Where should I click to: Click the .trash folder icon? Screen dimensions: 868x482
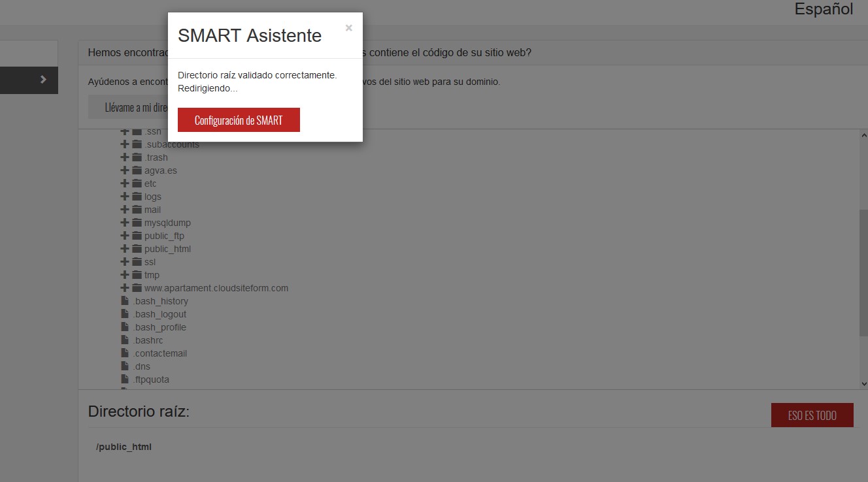[x=137, y=157]
